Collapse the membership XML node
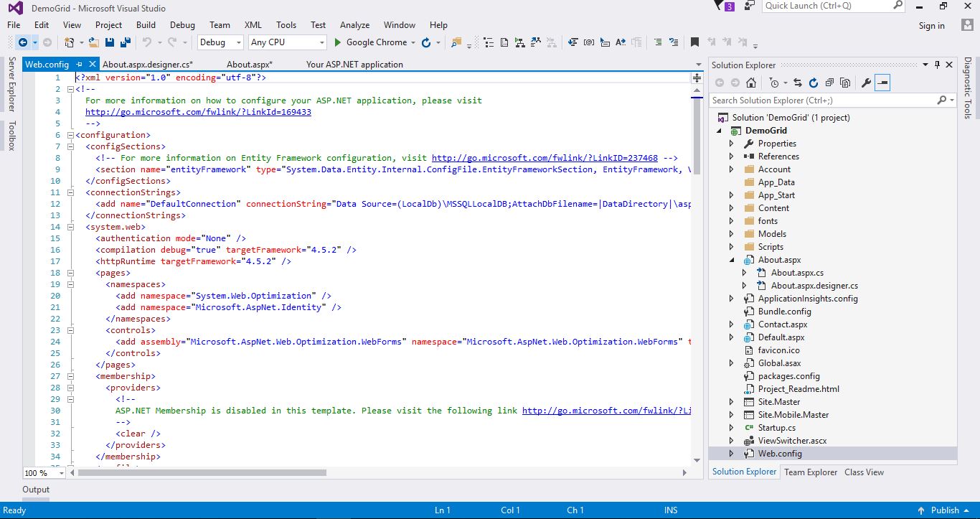The height and width of the screenshot is (519, 980). [70, 376]
